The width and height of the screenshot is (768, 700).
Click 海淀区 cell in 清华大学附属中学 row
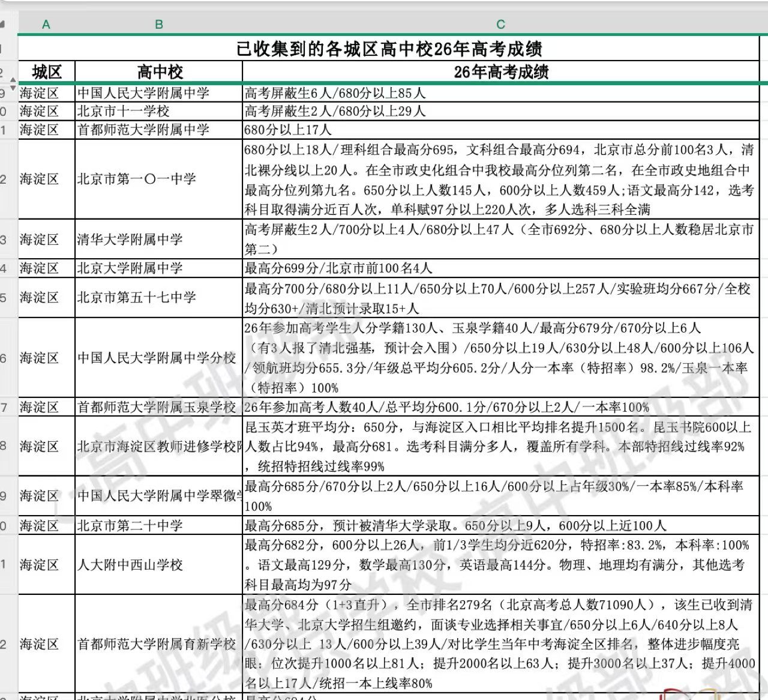(46, 239)
